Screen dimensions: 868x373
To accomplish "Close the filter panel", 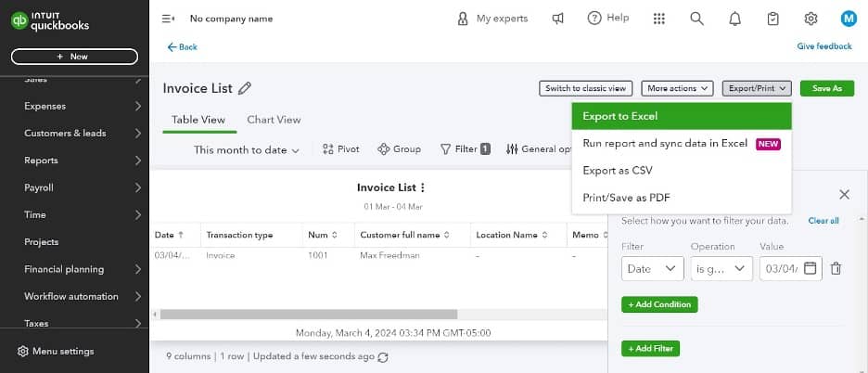I will click(844, 195).
